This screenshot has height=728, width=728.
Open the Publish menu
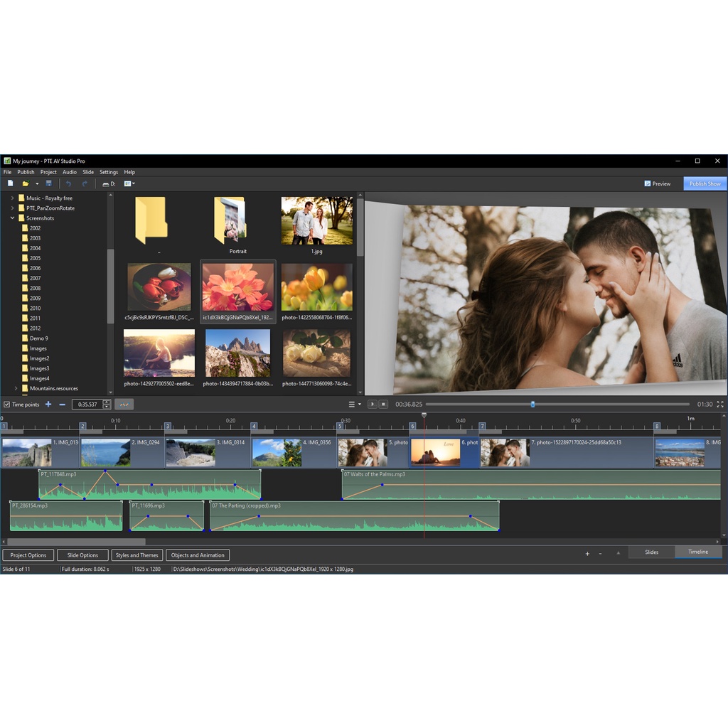point(26,171)
